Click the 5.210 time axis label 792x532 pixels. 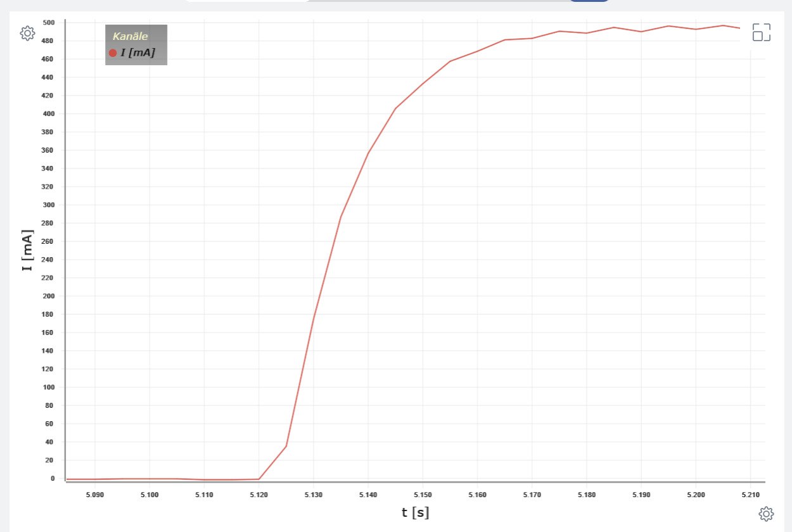pos(750,493)
